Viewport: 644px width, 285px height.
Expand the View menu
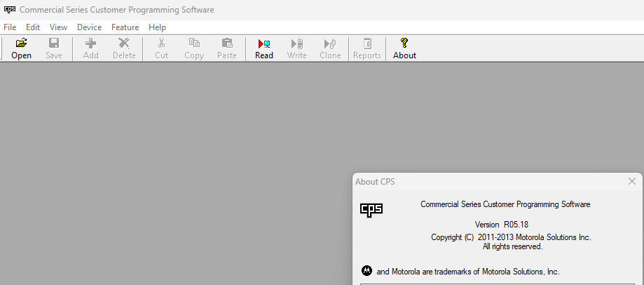[58, 27]
